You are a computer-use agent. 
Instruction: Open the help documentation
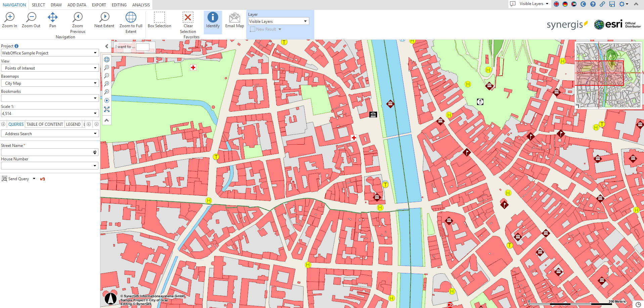point(593,4)
